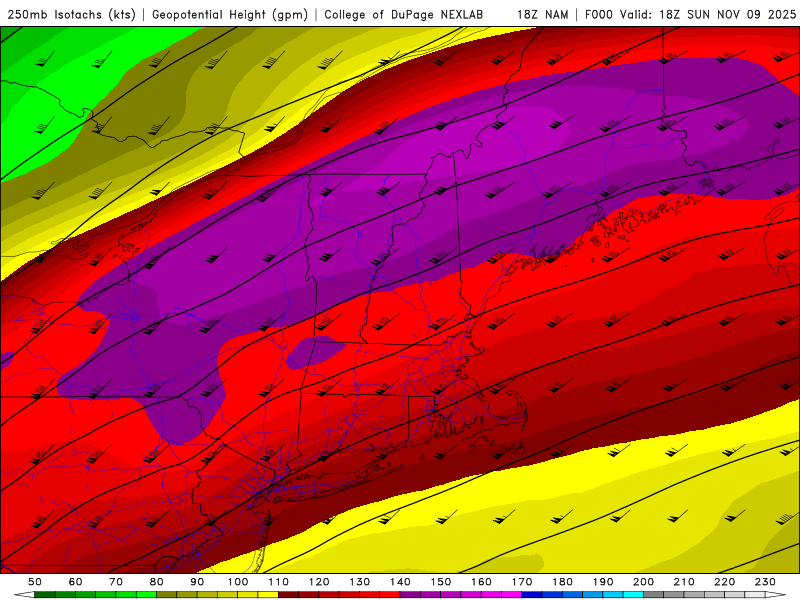Click the 160 knot legend label
Screen dimensions: 800x600
pyautogui.click(x=481, y=582)
